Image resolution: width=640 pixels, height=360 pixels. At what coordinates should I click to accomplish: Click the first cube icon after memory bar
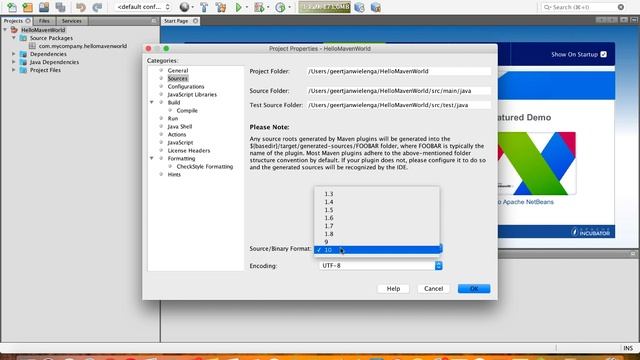coord(360,7)
